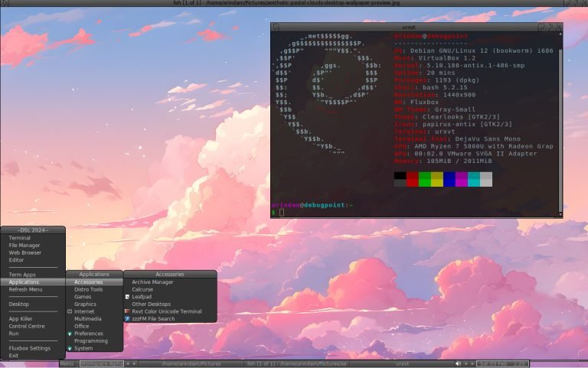Screen dimensions: 588x368
Task: Click the Menu button on the toolbar
Action: [x=67, y=364]
